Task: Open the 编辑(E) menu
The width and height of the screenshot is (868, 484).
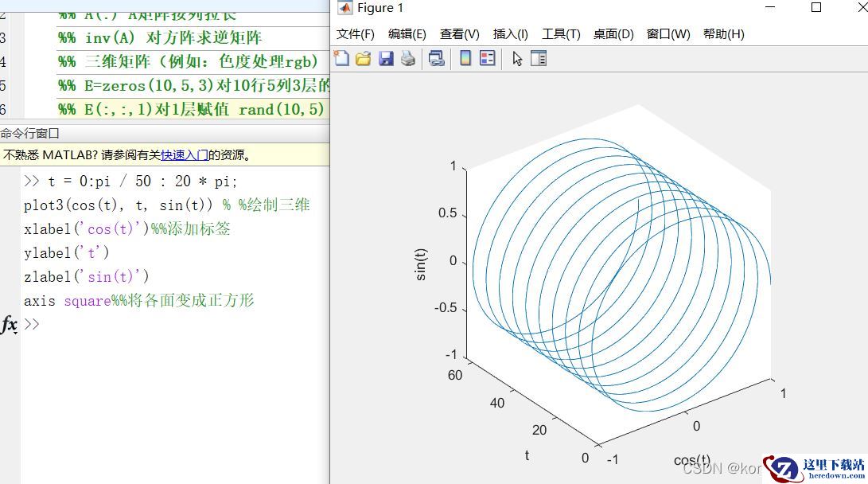Action: point(407,34)
